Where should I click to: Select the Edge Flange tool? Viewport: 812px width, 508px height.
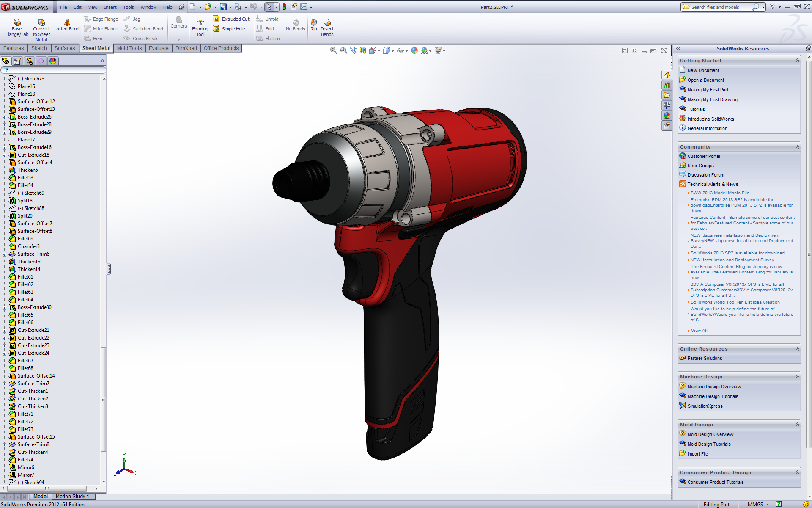tap(104, 19)
